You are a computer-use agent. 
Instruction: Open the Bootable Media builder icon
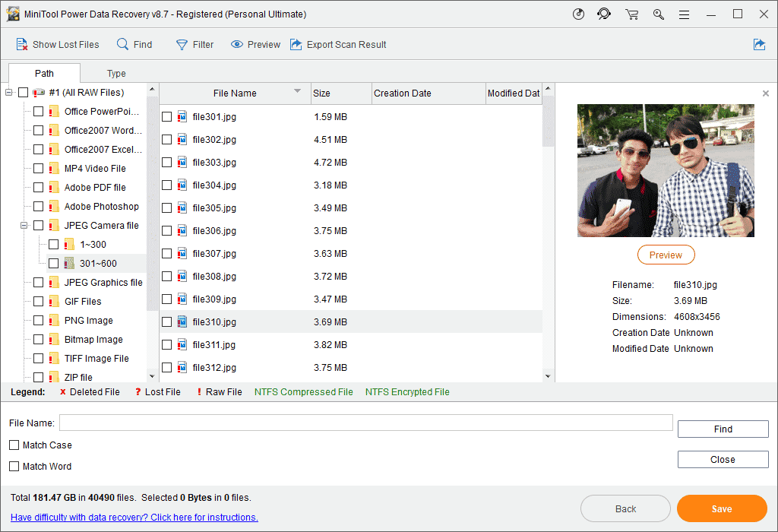click(578, 14)
